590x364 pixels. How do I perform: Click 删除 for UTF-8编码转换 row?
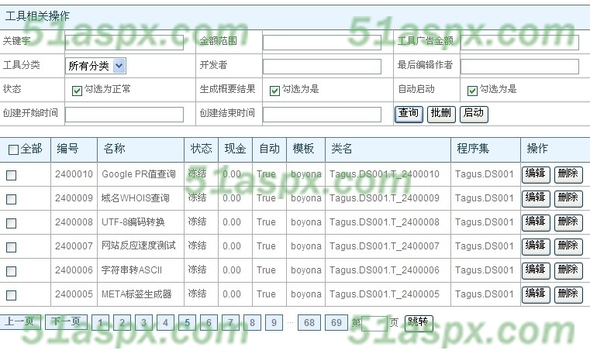[568, 222]
